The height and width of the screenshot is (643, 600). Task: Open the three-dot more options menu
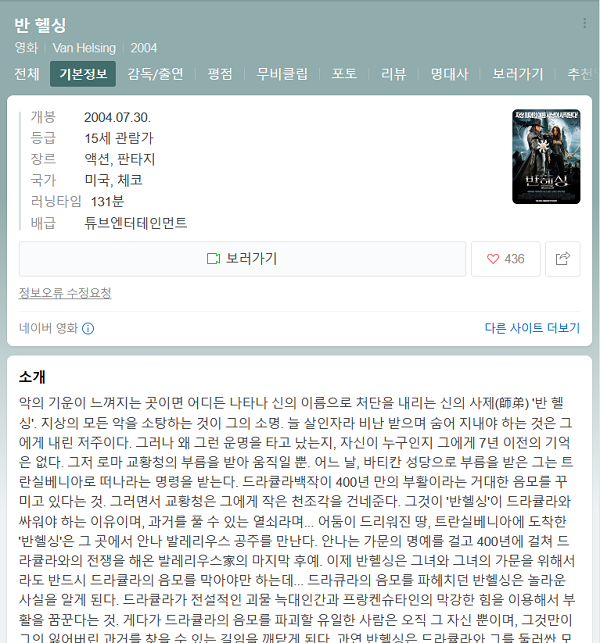coord(584,23)
